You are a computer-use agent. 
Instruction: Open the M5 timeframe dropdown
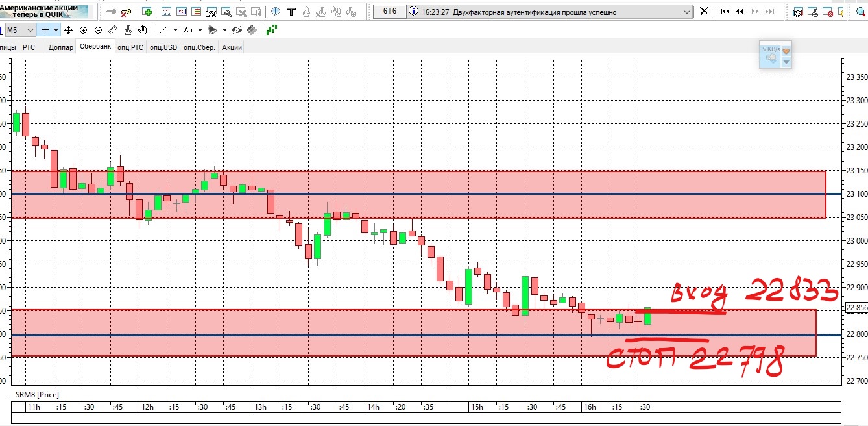20,30
